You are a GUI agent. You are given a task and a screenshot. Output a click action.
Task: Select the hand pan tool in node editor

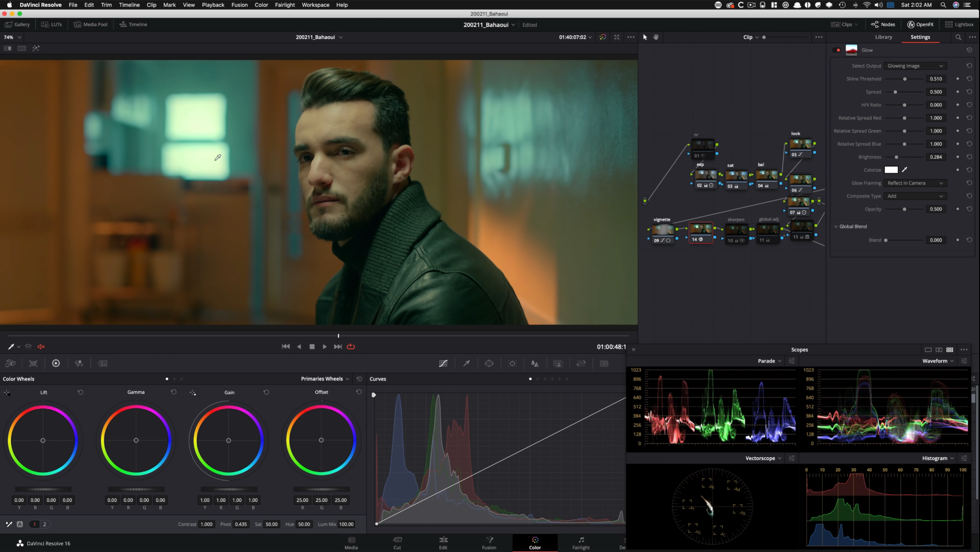pyautogui.click(x=656, y=37)
